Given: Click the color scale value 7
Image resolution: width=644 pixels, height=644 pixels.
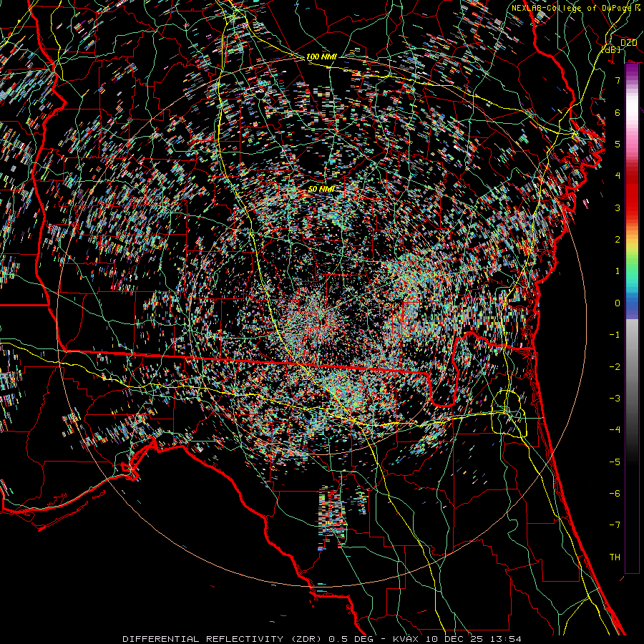Looking at the screenshot, I should pos(618,80).
